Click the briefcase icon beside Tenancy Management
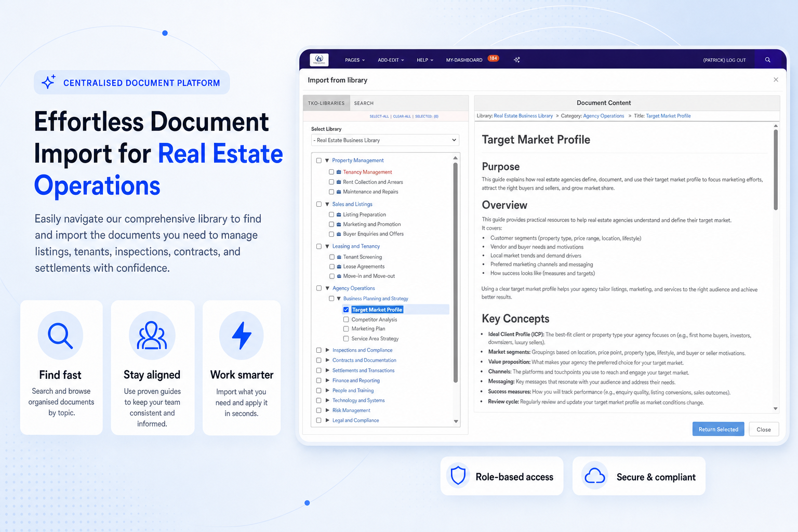This screenshot has height=532, width=798. coord(339,172)
